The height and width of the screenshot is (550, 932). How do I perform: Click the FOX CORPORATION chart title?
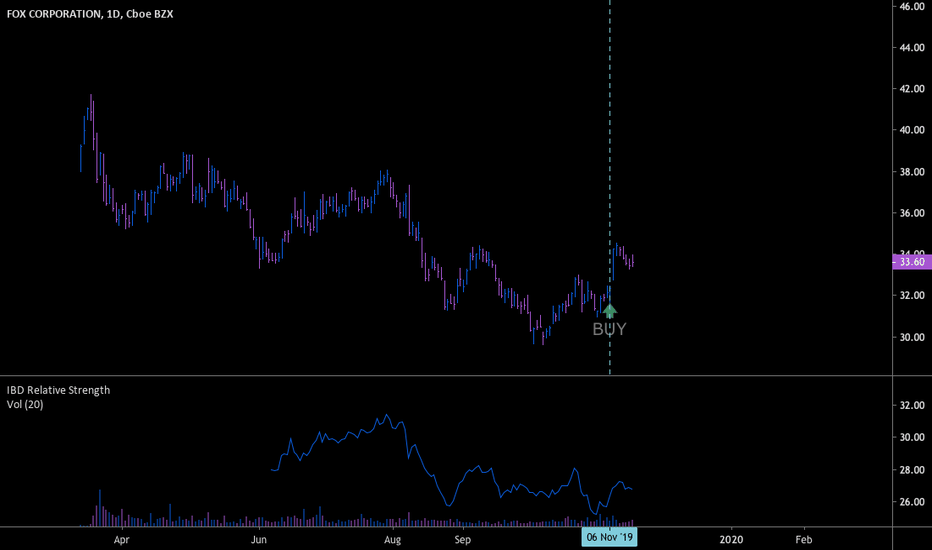click(90, 14)
